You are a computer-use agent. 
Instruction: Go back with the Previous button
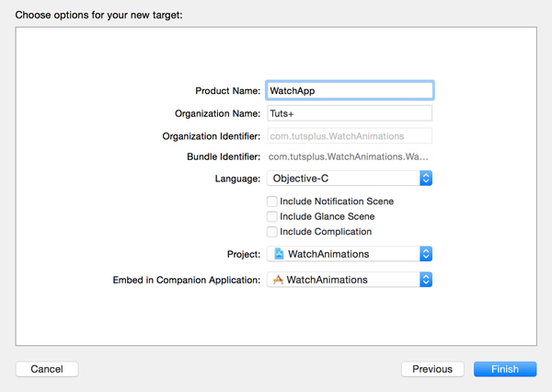432,369
